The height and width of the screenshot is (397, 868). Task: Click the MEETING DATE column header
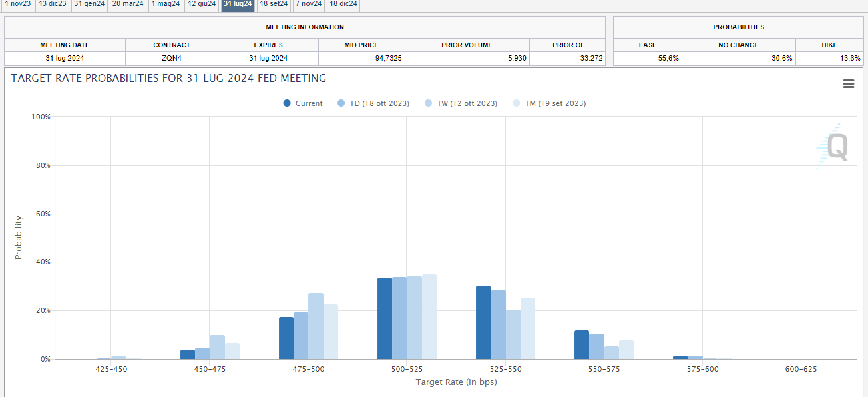pyautogui.click(x=65, y=45)
